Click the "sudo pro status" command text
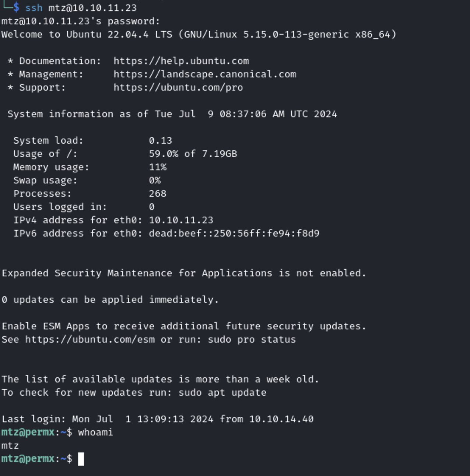This screenshot has height=476, width=470. pos(252,339)
